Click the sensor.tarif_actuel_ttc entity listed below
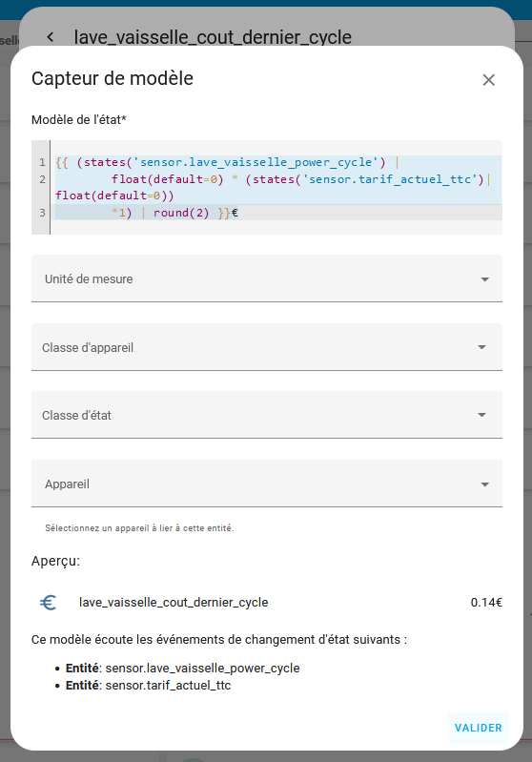This screenshot has height=762, width=532. coord(168,685)
